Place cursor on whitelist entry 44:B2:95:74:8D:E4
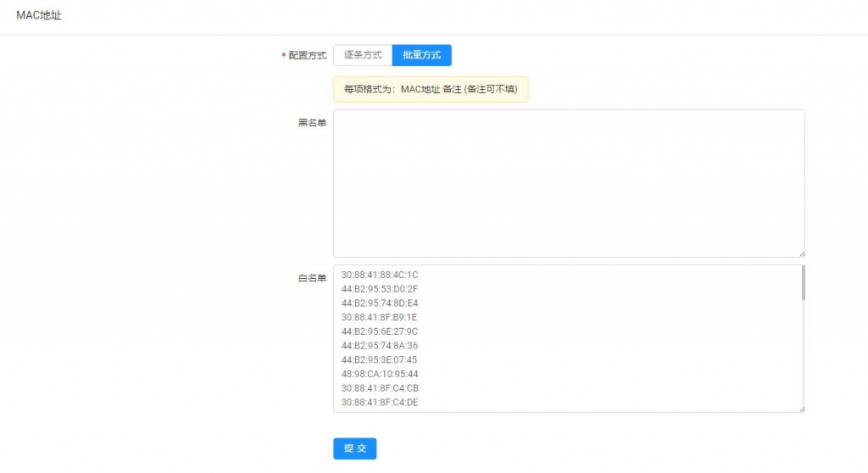 point(380,303)
